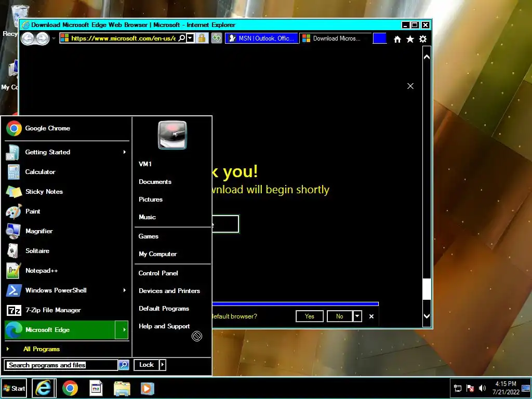Click Yes on default browser prompt
Screen dimensions: 532x399
coord(310,316)
